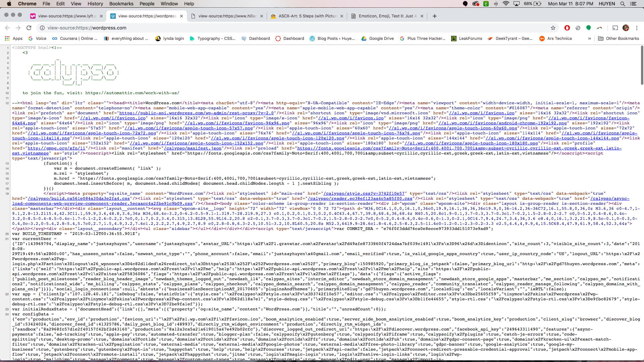Click the Cast media icon in toolbar
644x362 pixels.
click(615, 28)
